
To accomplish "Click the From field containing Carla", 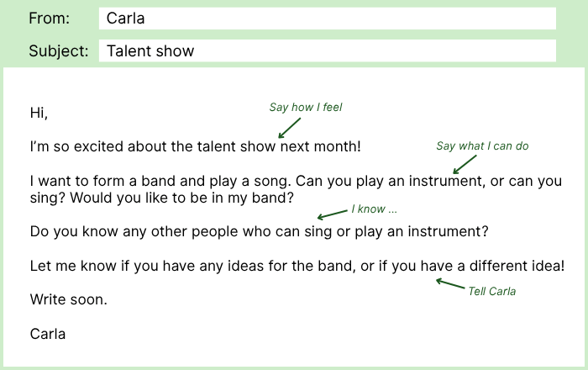I will (327, 18).
